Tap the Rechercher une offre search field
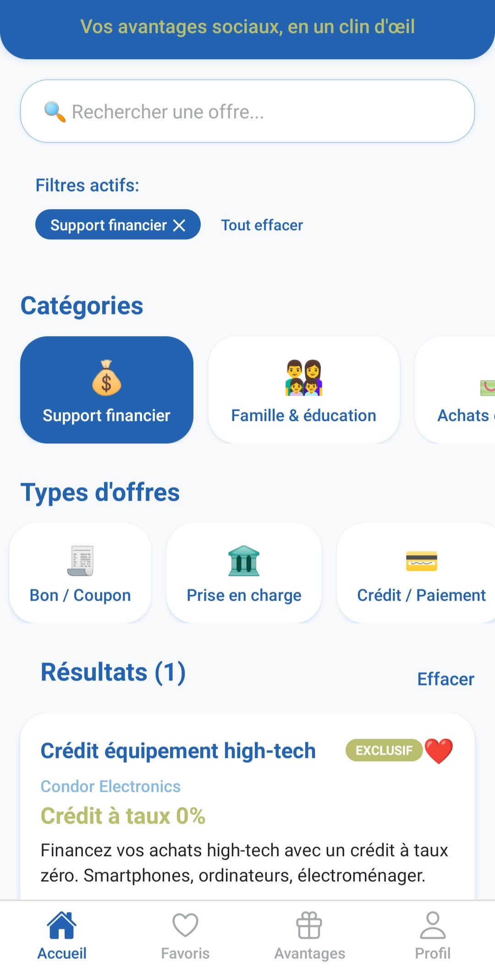495x980 pixels. [247, 110]
